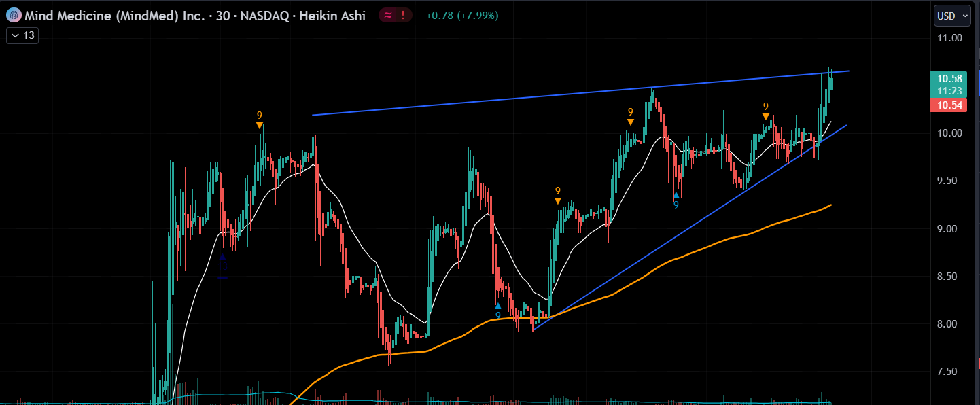Click the approximate-equals data status icon
The height and width of the screenshot is (405, 980).
click(x=387, y=15)
